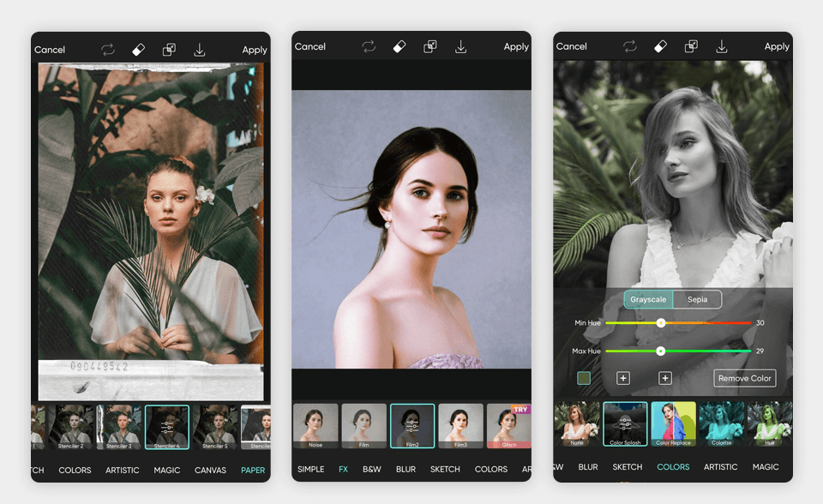Switch to the B&W filter category

tap(373, 469)
